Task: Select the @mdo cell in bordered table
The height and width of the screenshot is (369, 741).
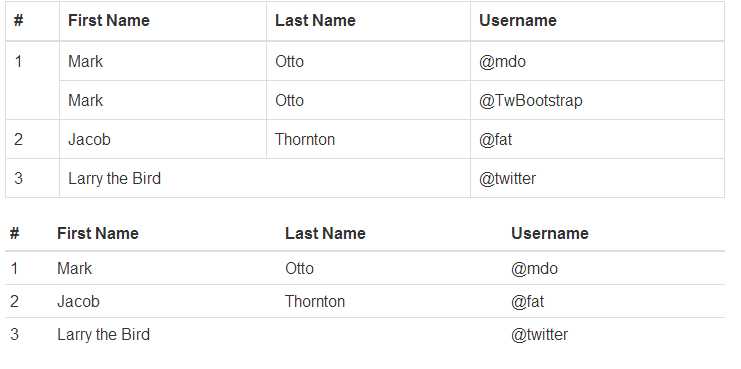Action: coord(502,61)
